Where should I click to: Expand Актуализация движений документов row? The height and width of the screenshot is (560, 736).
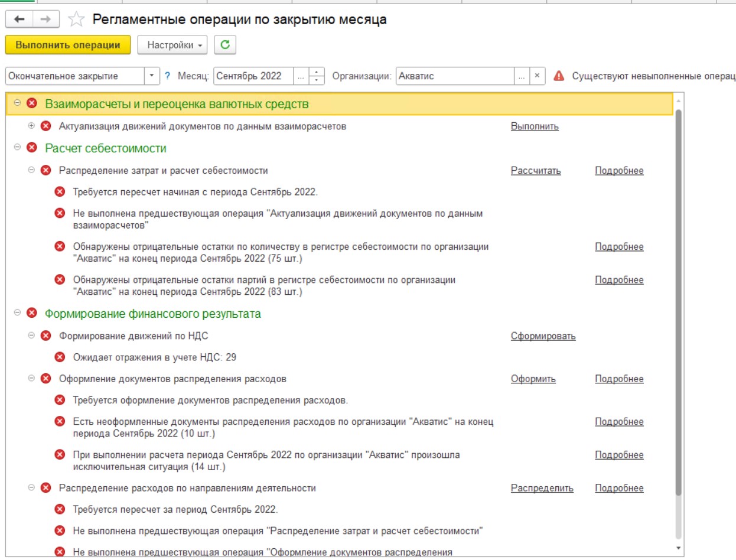tap(31, 126)
